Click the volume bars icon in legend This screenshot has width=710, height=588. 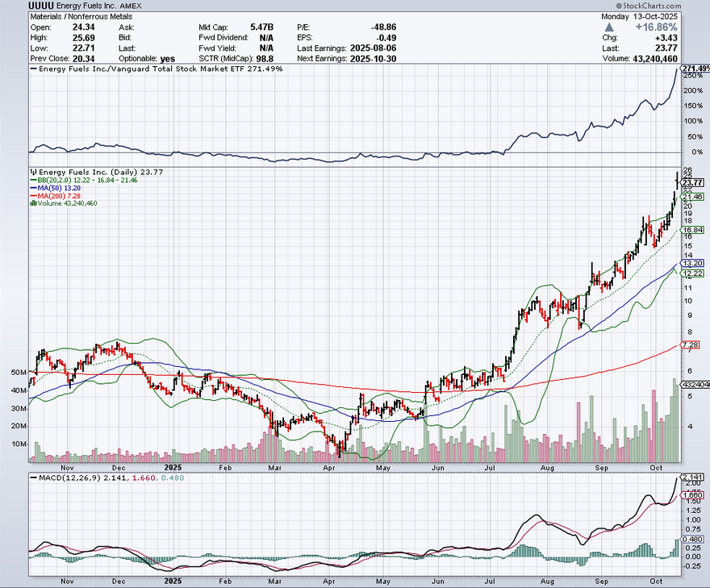[34, 203]
